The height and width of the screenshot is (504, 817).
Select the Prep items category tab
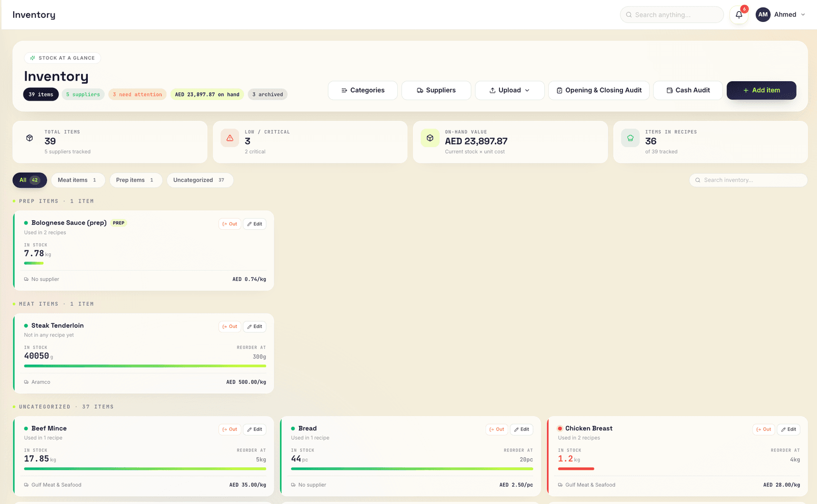pyautogui.click(x=136, y=180)
